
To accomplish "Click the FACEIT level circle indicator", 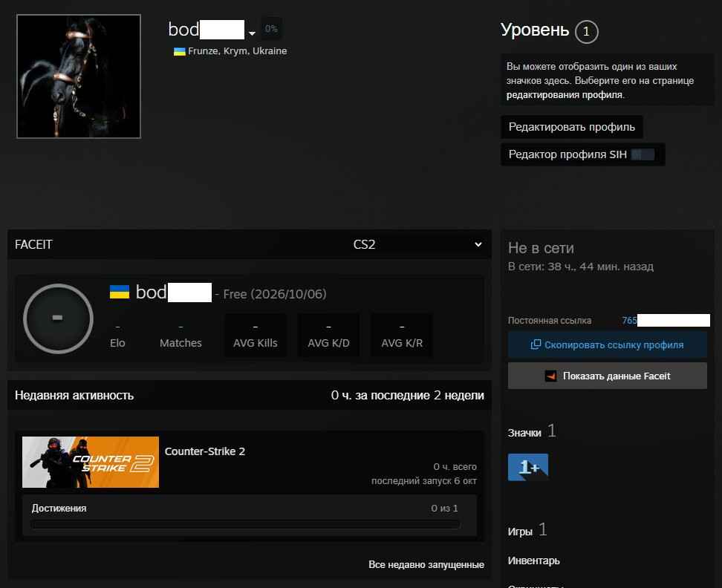I will [x=58, y=318].
